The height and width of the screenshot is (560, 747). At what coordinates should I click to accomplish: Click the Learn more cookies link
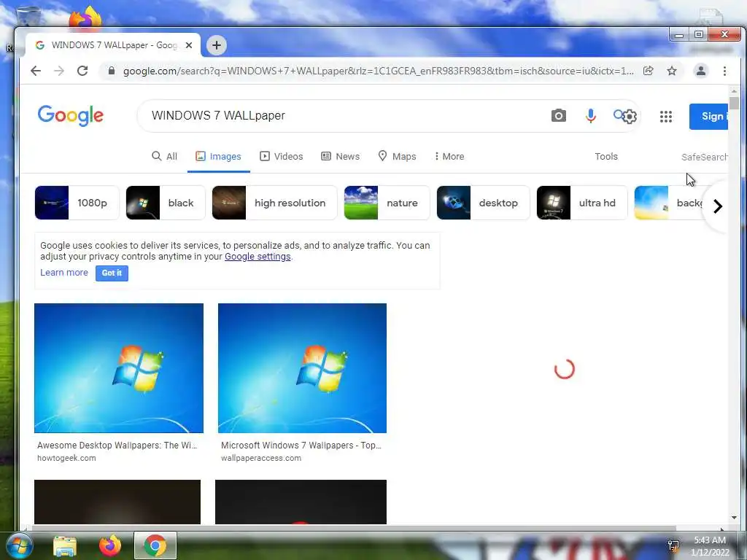pyautogui.click(x=64, y=273)
